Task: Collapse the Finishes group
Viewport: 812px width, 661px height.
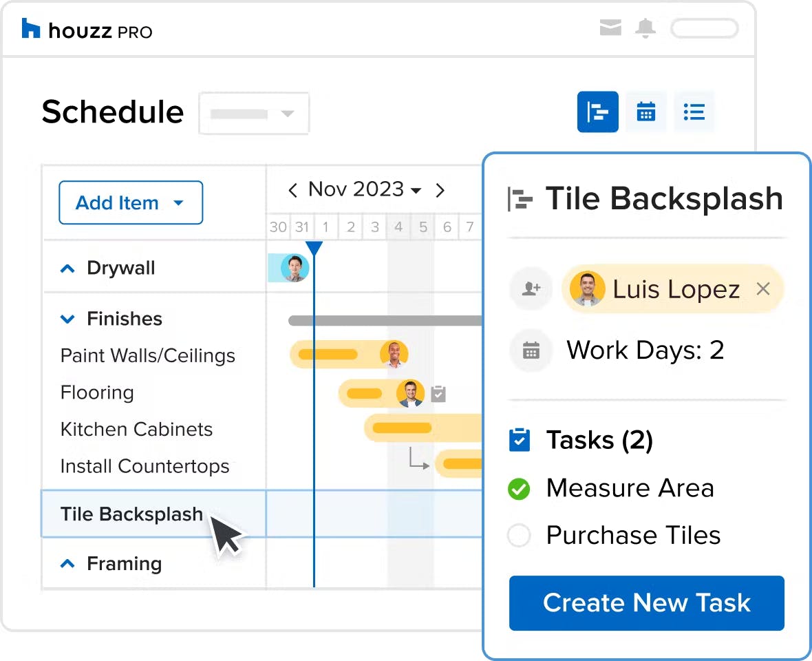Action: tap(67, 319)
